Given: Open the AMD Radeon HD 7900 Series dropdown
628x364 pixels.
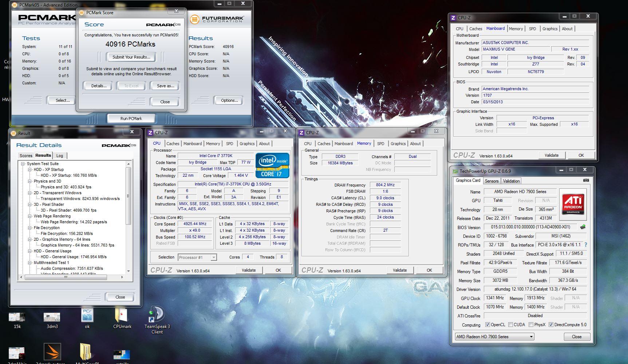Looking at the screenshot, I should click(494, 337).
